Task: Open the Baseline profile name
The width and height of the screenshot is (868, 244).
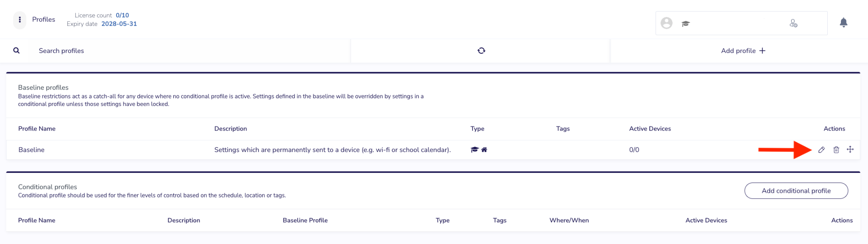Action: [31, 150]
